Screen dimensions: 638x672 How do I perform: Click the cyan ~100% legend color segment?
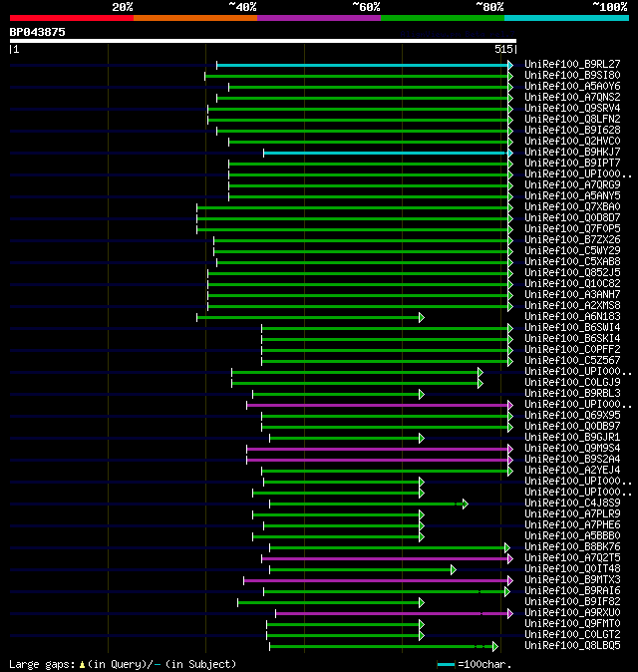click(x=567, y=18)
